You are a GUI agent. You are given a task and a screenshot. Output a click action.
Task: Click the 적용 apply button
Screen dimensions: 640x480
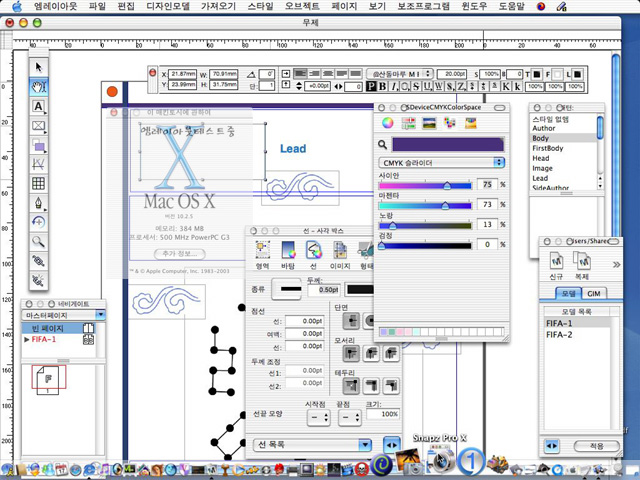tap(597, 445)
